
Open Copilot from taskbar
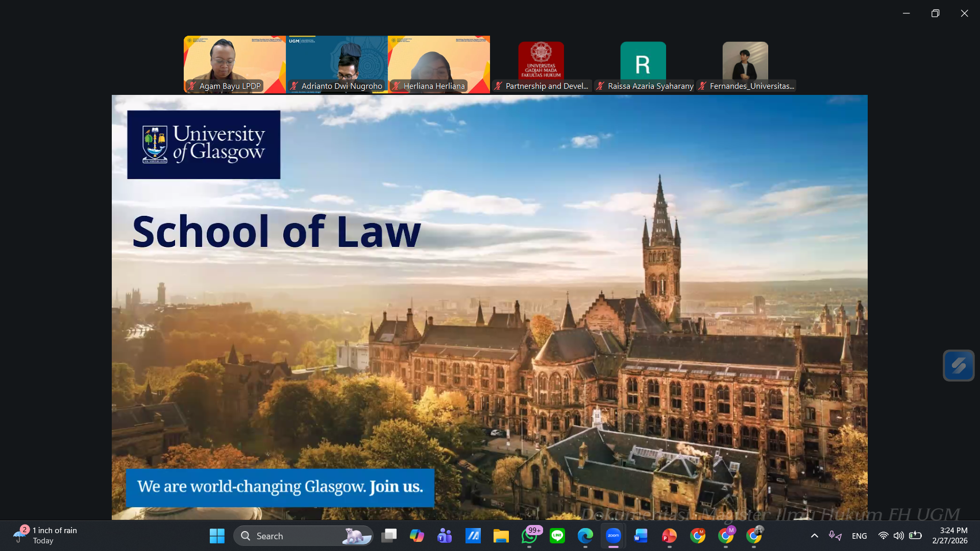pyautogui.click(x=416, y=536)
